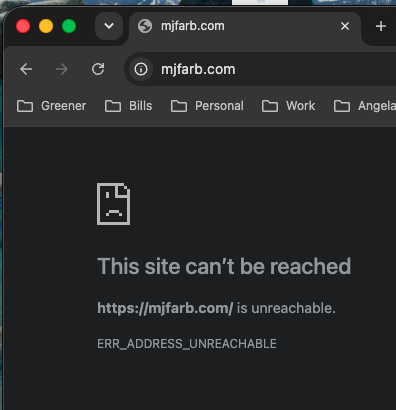Click the forward navigation arrow

[62, 69]
